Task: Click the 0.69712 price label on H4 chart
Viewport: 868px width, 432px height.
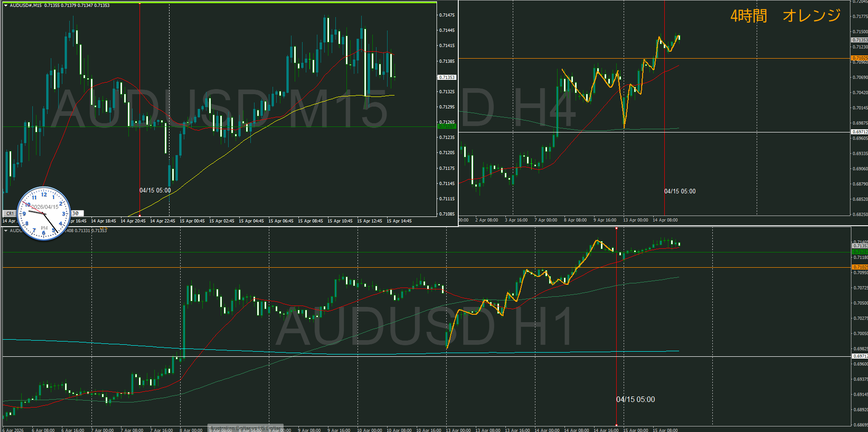Action: (x=859, y=132)
